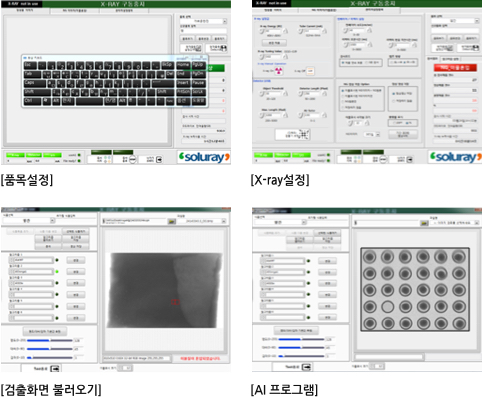Open folder browse icon in AI 프로그램 screen
The width and height of the screenshot is (483, 397).
424,223
